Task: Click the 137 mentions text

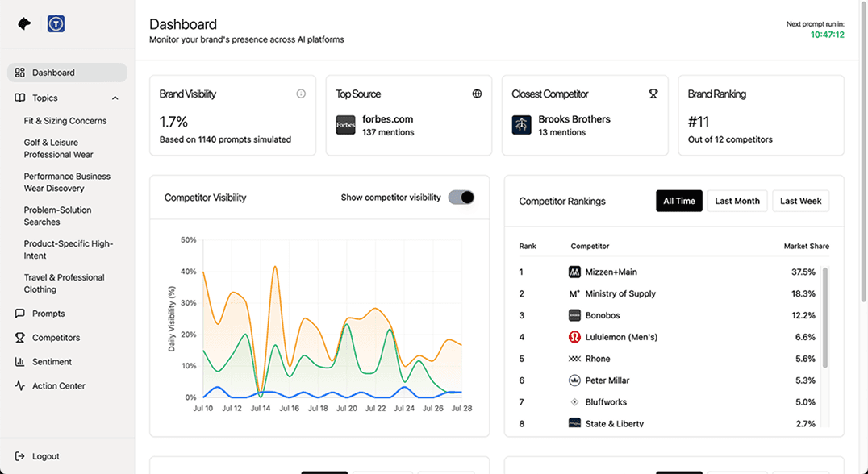Action: (x=388, y=132)
